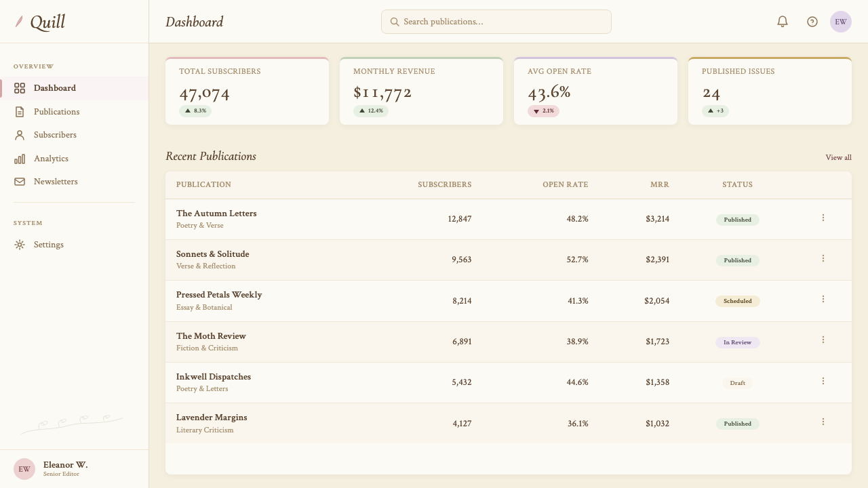
Task: Click the $2,054 MRR value
Action: pyautogui.click(x=656, y=301)
